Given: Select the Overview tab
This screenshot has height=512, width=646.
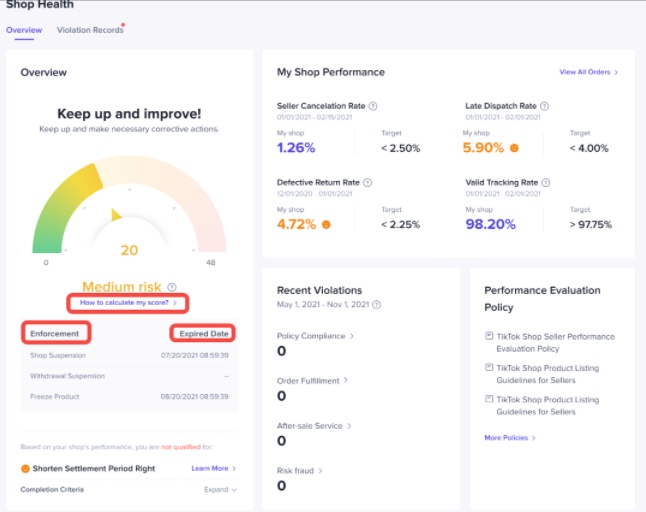Looking at the screenshot, I should 24,30.
